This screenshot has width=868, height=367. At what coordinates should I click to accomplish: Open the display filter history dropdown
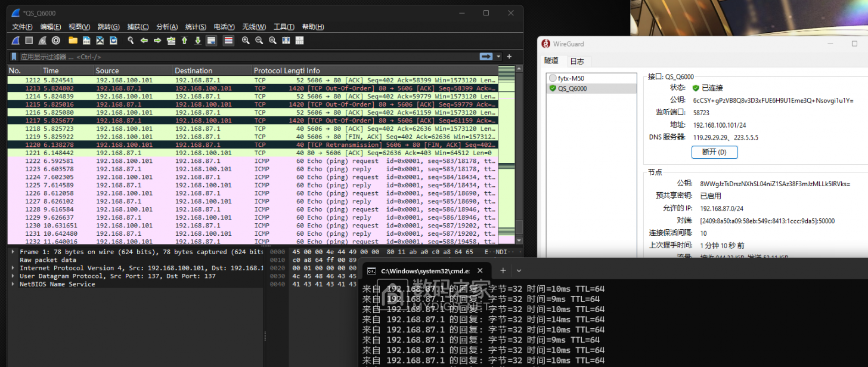[x=498, y=57]
